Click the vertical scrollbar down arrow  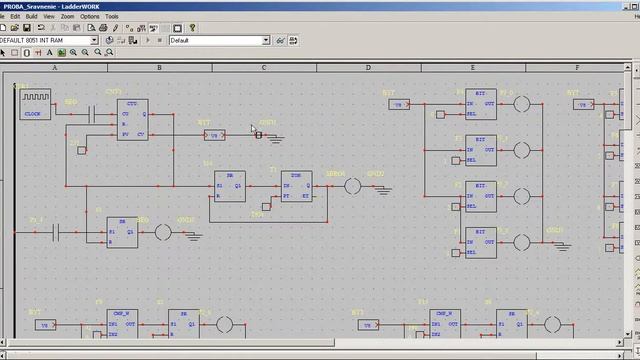(x=628, y=333)
